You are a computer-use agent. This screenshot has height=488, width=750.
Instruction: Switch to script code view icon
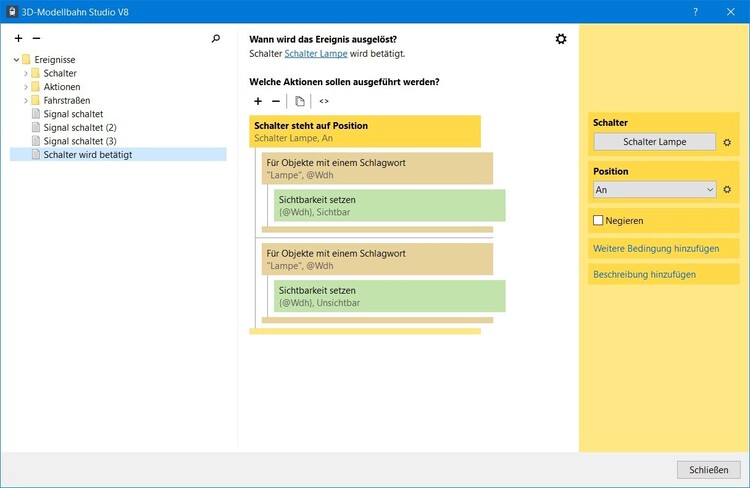[x=324, y=101]
